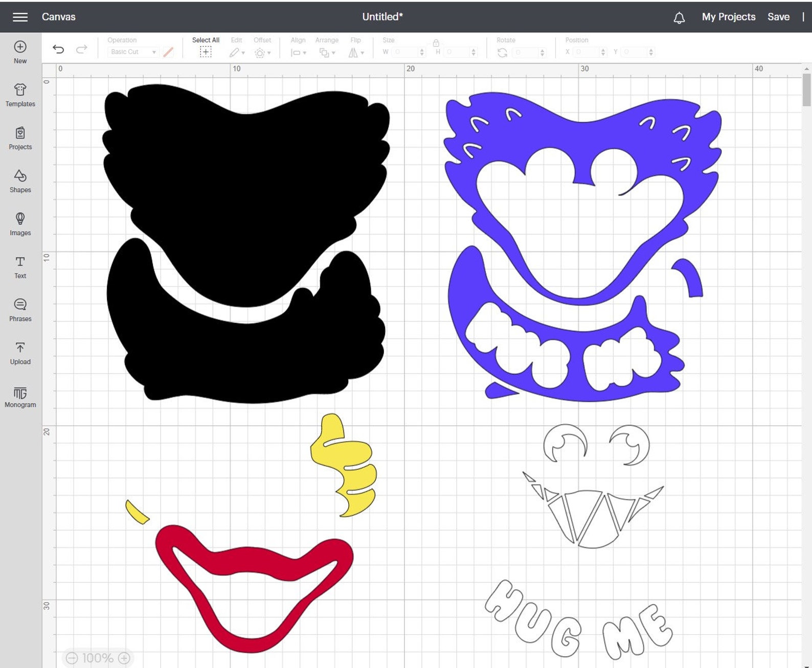Expand the Edit dropdown
This screenshot has height=668, width=812.
[x=237, y=52]
